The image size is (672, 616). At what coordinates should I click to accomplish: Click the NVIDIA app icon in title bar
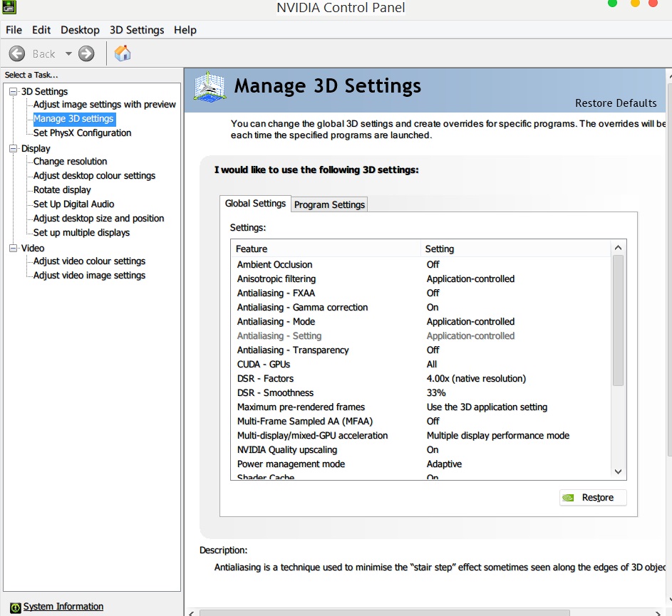click(9, 6)
